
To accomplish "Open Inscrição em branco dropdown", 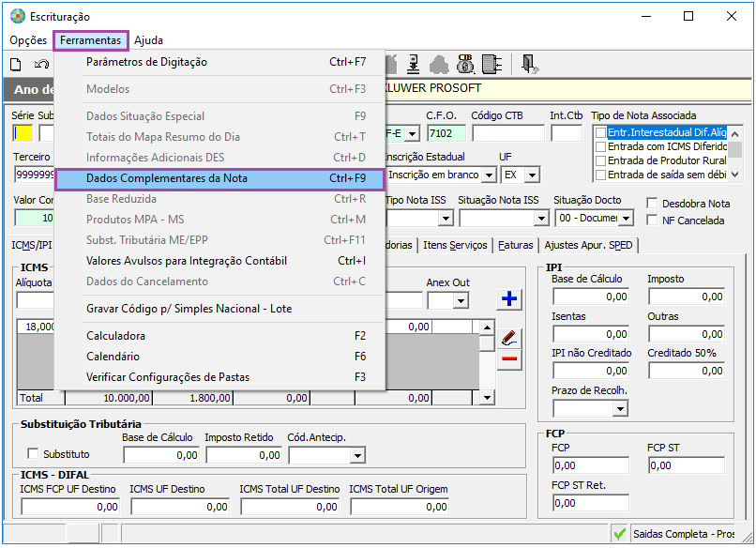I will 489,175.
